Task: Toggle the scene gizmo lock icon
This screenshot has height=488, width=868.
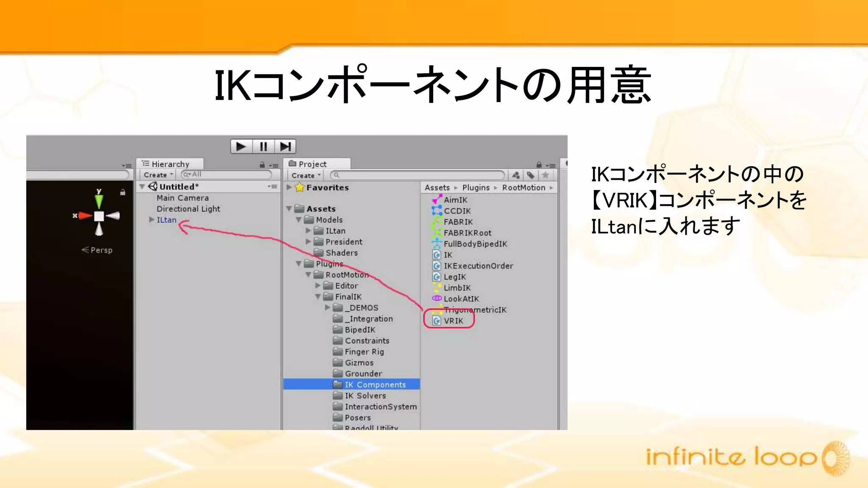Action: point(122,192)
